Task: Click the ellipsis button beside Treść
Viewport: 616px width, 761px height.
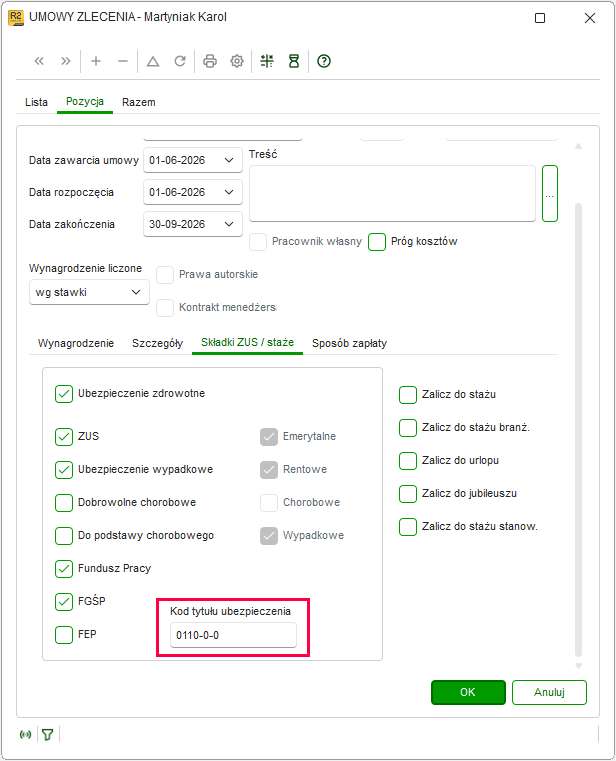Action: click(x=549, y=194)
